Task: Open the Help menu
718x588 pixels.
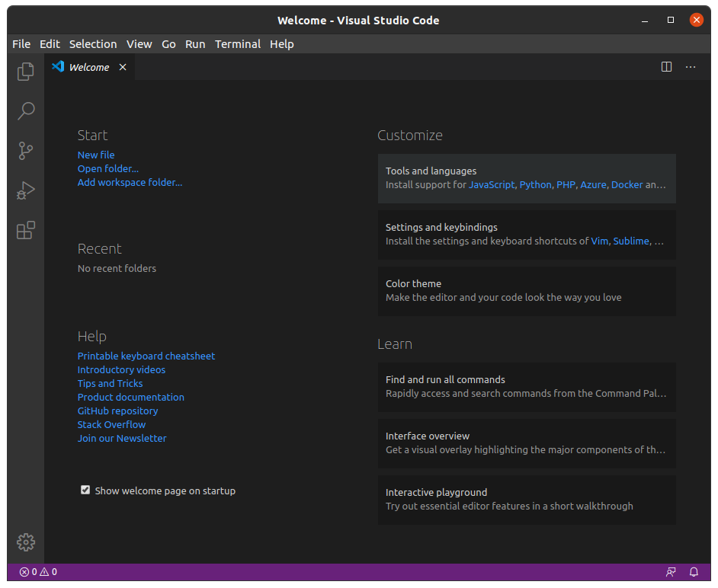Action: point(281,44)
